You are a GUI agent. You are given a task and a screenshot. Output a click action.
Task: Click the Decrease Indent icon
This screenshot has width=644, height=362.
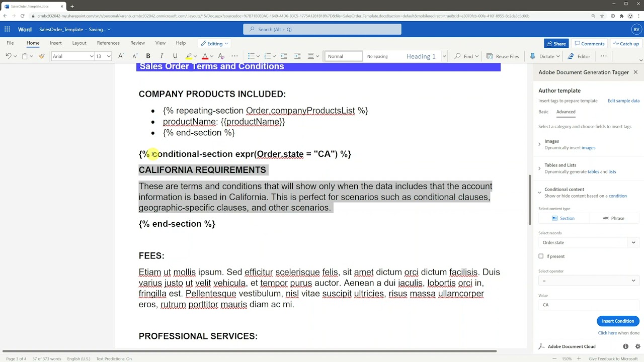coord(284,56)
